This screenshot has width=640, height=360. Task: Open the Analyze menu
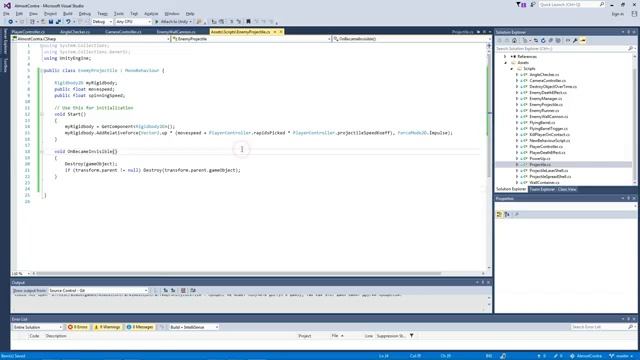click(151, 13)
